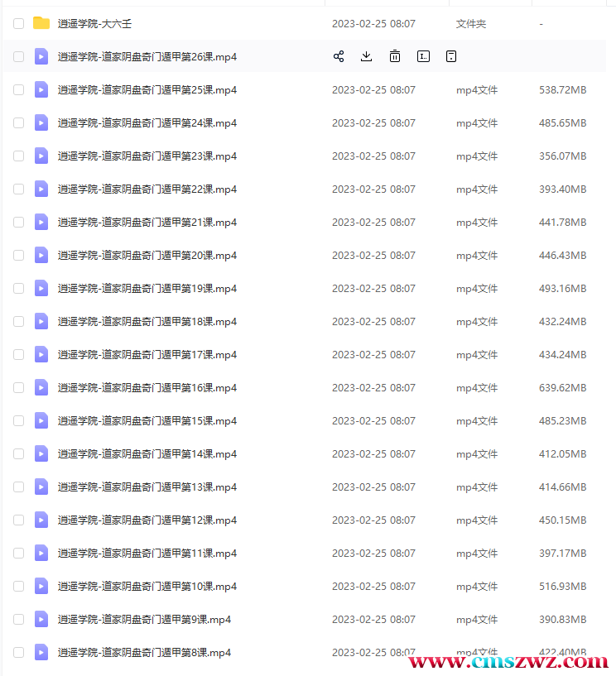Click the share icon on the 第26课 row
Viewport: 616px width, 676px height.
339,56
